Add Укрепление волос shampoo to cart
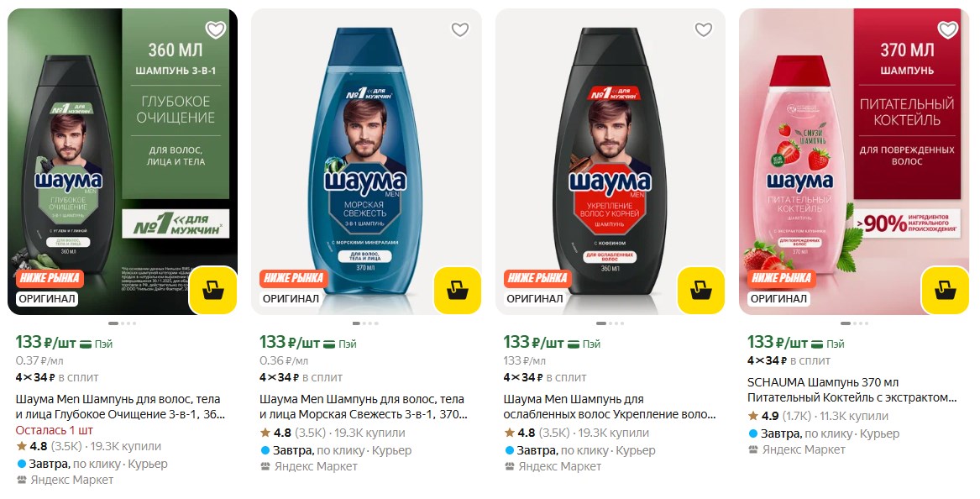This screenshot has width=980, height=499. (700, 290)
